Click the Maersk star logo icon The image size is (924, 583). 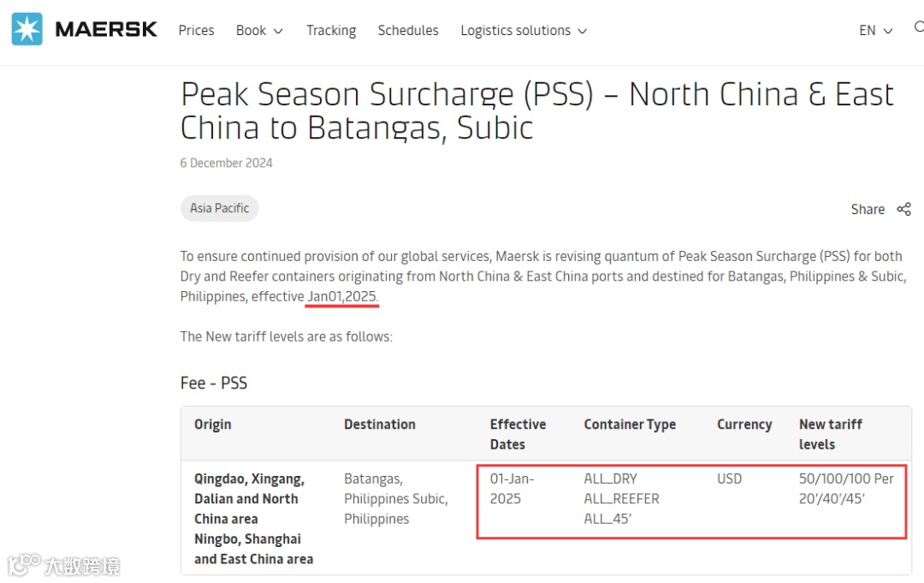(x=27, y=30)
